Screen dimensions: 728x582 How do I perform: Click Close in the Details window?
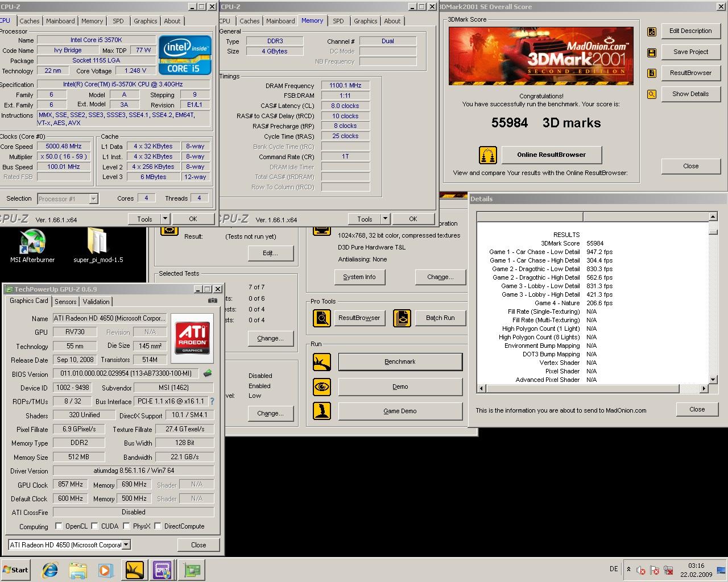pos(697,409)
